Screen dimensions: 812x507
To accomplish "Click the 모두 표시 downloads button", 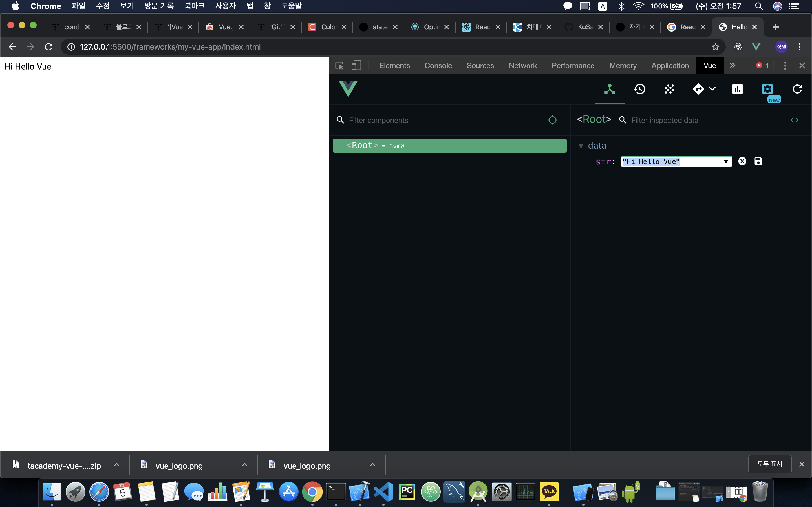I will coord(769,464).
